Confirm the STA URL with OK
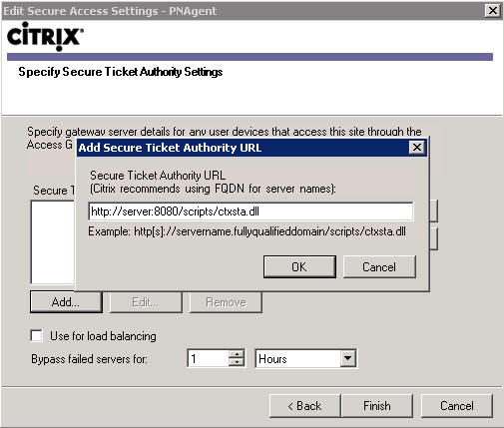This screenshot has width=504, height=428. click(299, 266)
